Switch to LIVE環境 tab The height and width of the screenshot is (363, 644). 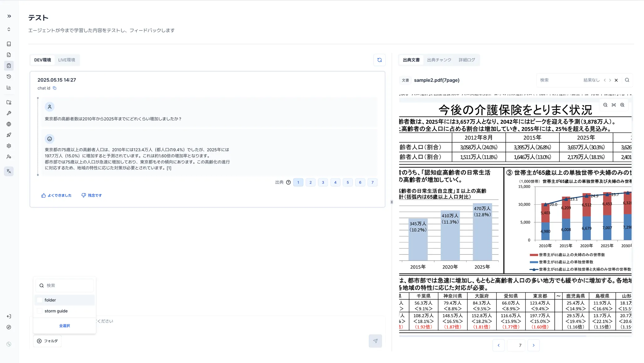coord(67,60)
